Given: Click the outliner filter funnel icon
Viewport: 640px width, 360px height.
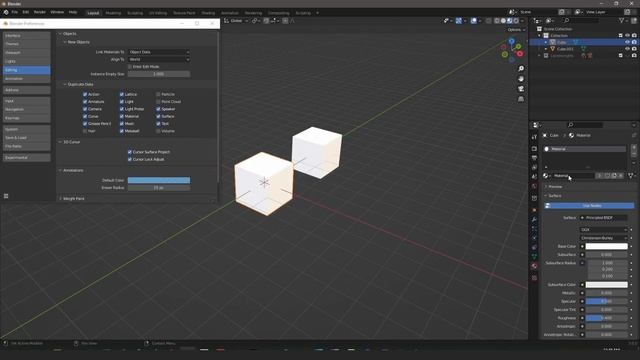Looking at the screenshot, I should coord(622,21).
